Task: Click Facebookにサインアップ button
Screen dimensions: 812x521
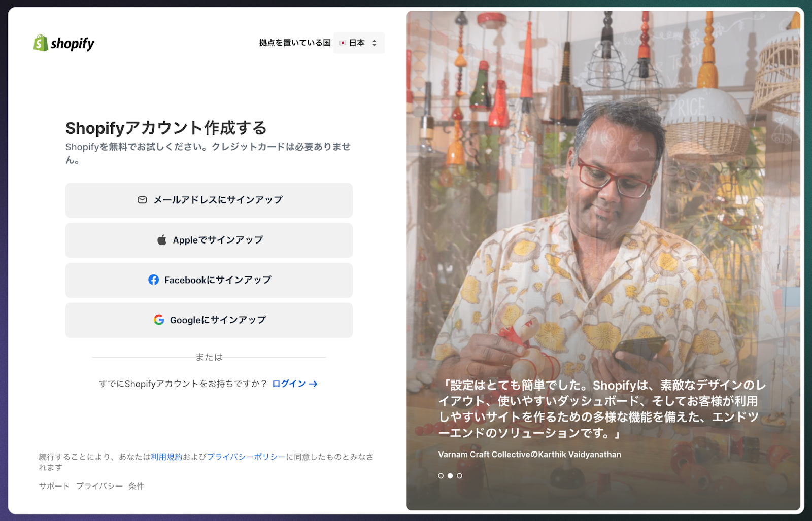Action: (209, 280)
